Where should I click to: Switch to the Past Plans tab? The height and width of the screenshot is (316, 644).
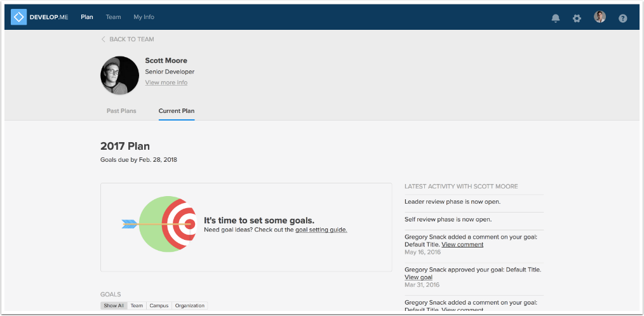[x=121, y=111]
